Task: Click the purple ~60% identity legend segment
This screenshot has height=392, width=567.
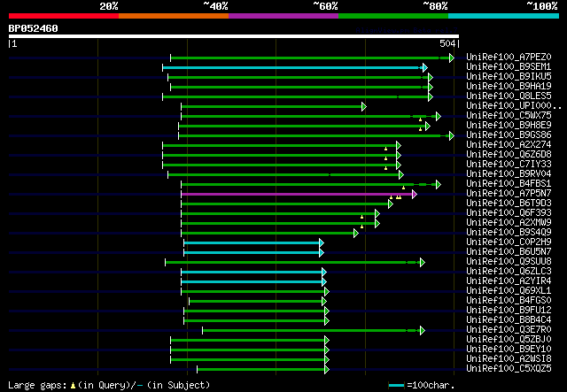Action: (283, 16)
